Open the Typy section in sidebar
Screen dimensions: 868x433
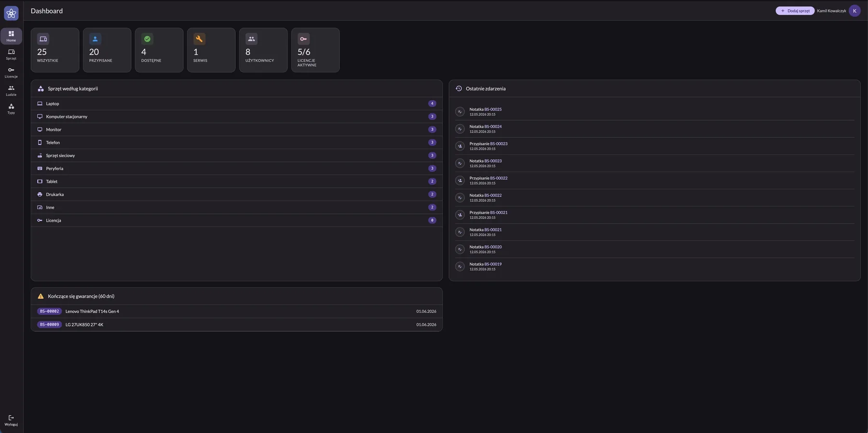[11, 109]
